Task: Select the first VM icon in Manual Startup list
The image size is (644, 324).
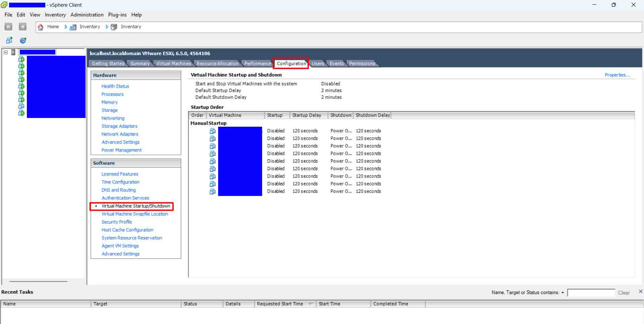Action: (x=212, y=131)
